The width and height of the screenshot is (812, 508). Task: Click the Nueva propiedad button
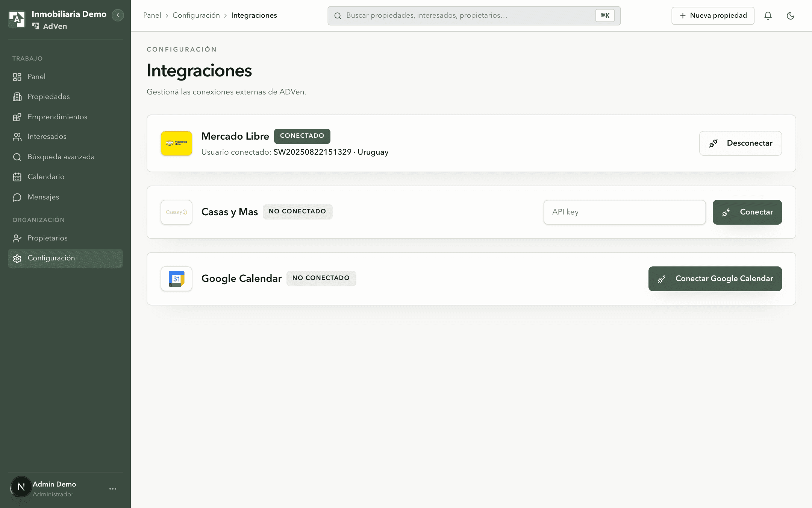click(x=713, y=16)
